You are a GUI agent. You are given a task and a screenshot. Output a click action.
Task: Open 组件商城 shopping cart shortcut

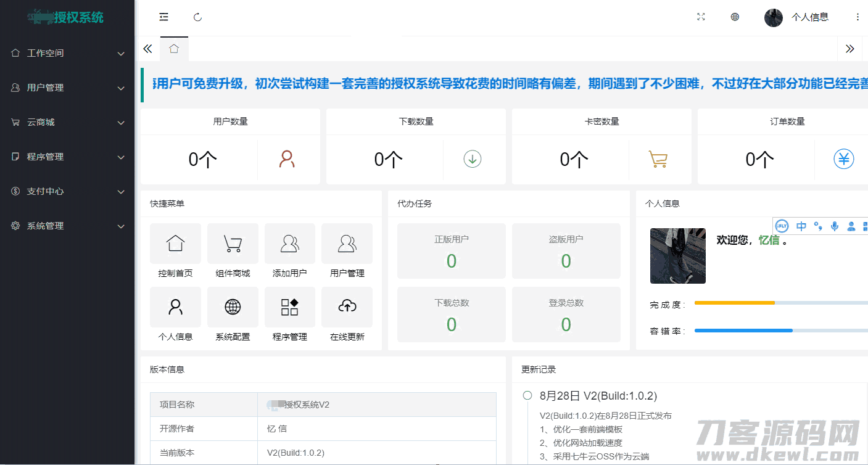[233, 244]
